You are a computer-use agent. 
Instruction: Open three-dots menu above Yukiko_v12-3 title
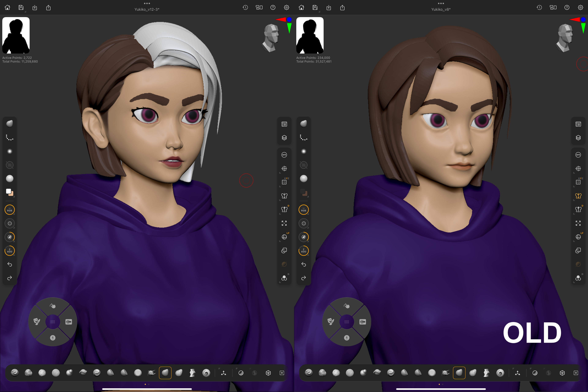tap(147, 3)
